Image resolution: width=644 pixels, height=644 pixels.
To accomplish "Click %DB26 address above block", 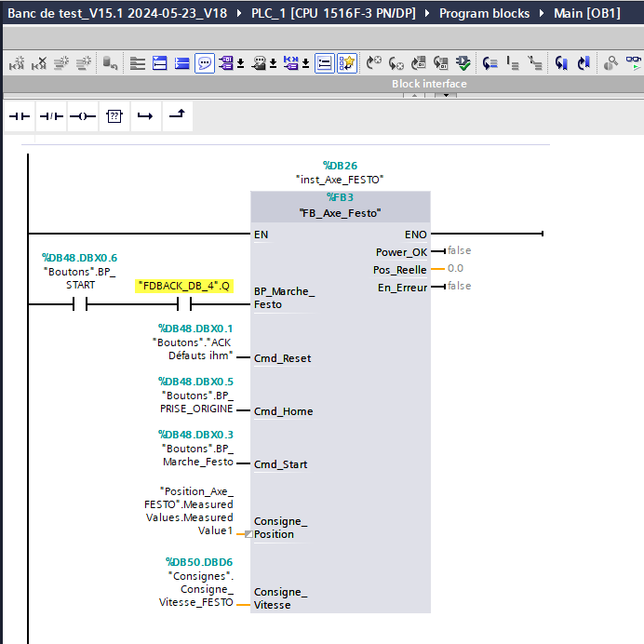I will click(x=340, y=166).
